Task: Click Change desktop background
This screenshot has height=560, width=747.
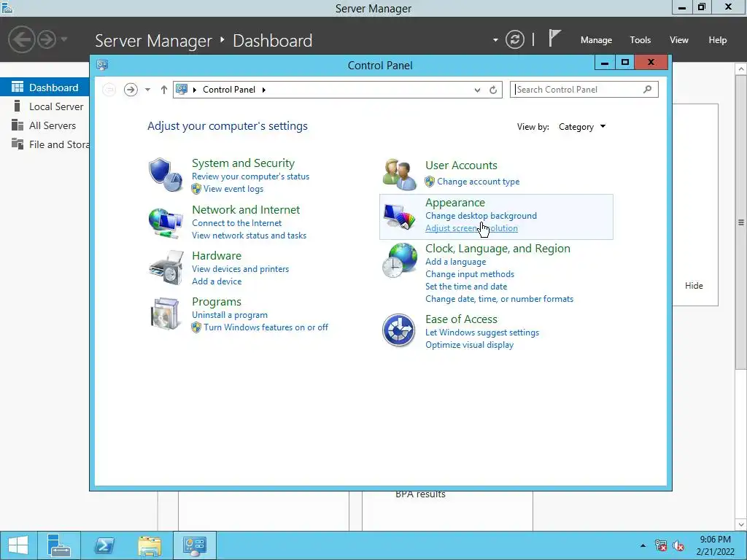Action: pos(481,216)
